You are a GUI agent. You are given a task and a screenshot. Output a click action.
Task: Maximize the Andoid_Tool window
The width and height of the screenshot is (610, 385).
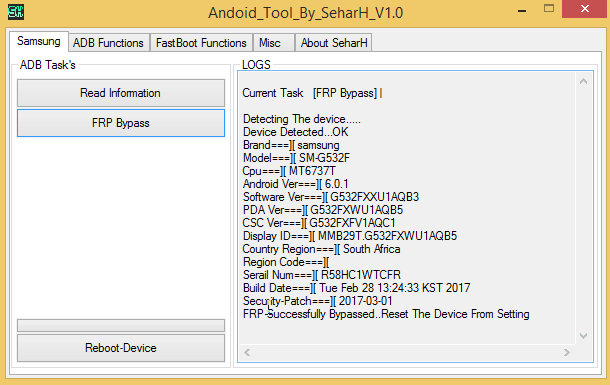(549, 9)
